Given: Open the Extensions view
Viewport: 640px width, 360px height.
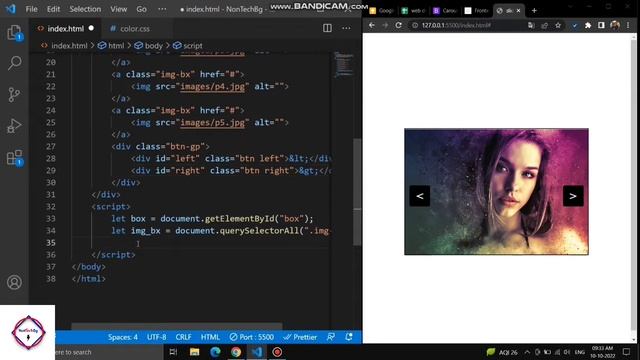Looking at the screenshot, I should click(14, 158).
